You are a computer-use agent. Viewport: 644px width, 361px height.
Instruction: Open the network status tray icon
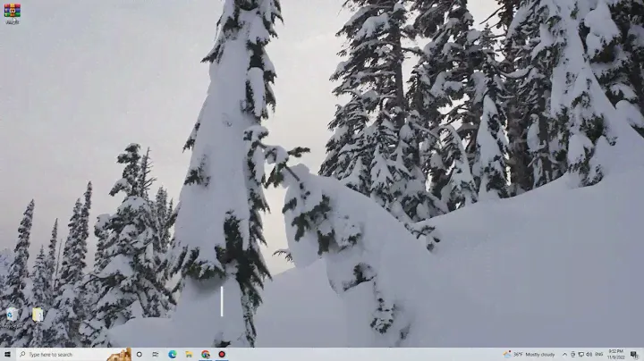581,354
